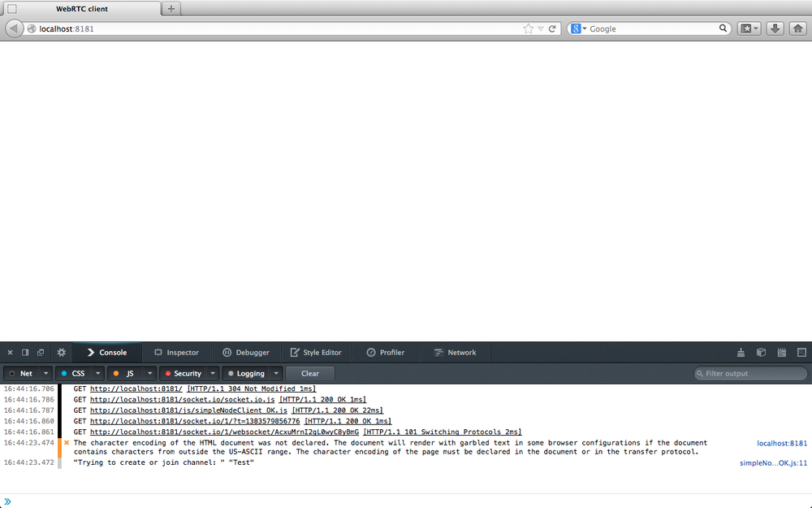Reload the page with the refresh icon
The width and height of the screenshot is (812, 508).
tap(552, 28)
